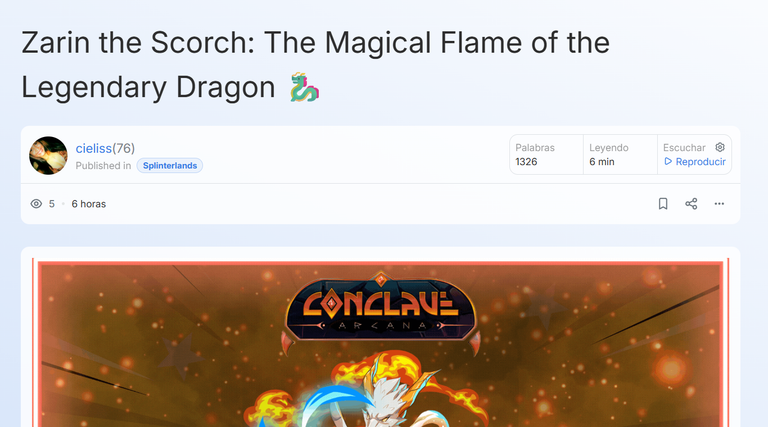Open the share icon menu
Viewport: 768px width, 427px height.
pos(691,204)
